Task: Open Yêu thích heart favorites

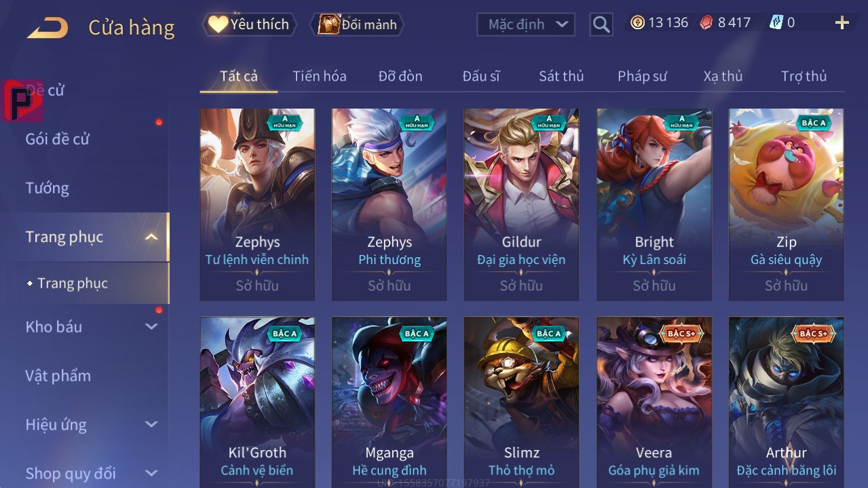Action: pos(249,24)
